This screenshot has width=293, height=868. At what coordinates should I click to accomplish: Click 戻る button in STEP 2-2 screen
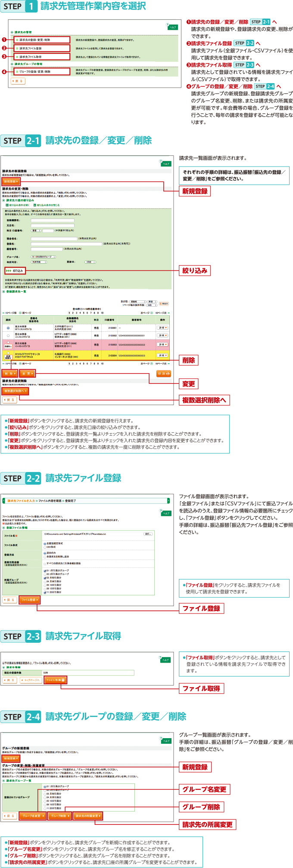click(9, 600)
